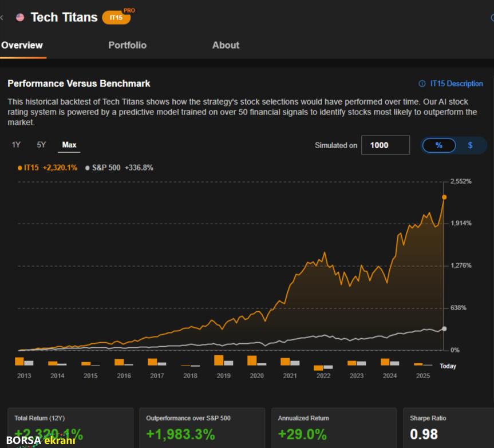Select the 5Y time range

pyautogui.click(x=41, y=145)
